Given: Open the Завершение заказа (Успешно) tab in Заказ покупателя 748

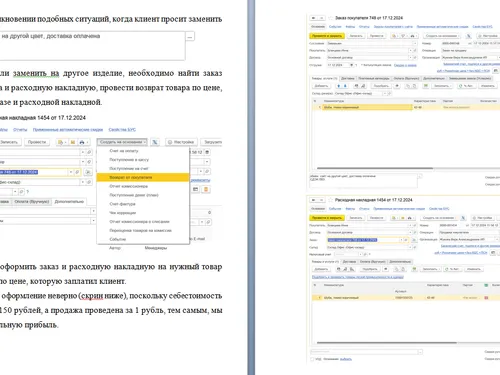Looking at the screenshot, I should point(470,79).
